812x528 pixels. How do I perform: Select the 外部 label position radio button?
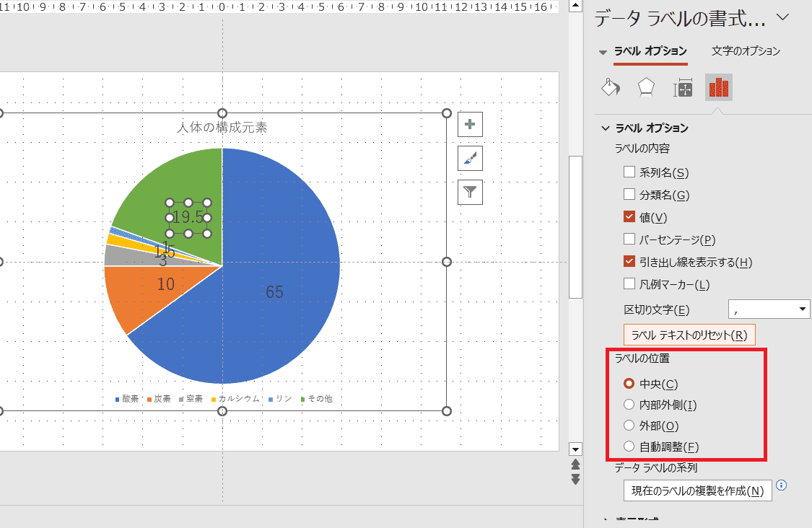tap(629, 426)
